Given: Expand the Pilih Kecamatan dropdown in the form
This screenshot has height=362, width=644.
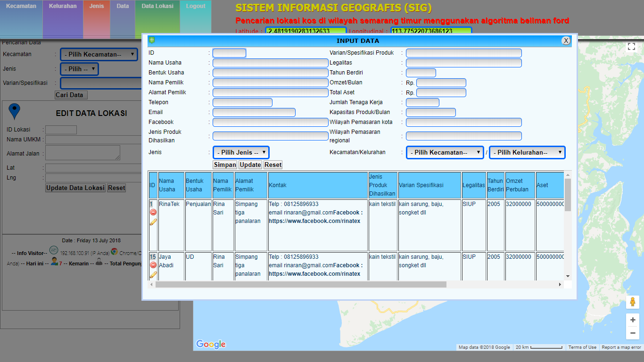Looking at the screenshot, I should [x=445, y=153].
